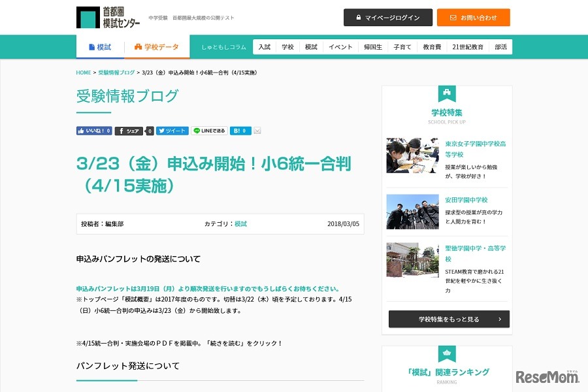Send the article using LINEで送る button

(209, 131)
